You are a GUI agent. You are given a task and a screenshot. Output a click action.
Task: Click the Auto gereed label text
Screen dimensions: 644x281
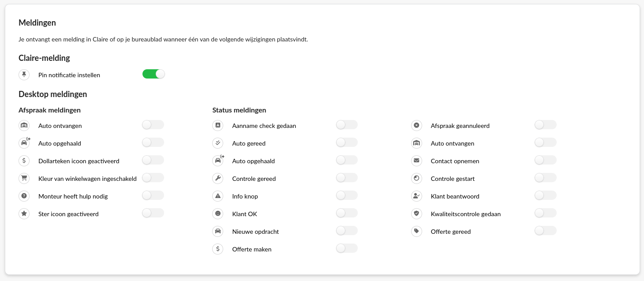coord(249,143)
